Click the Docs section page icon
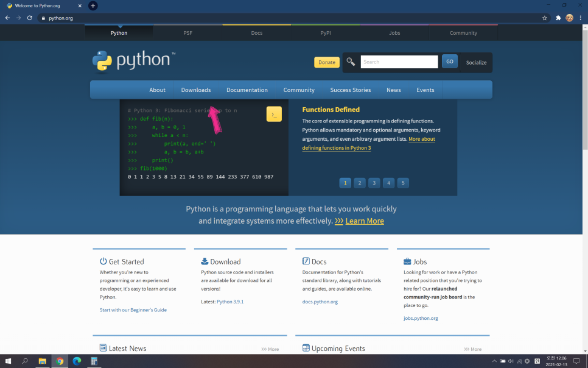This screenshot has height=368, width=588. pyautogui.click(x=306, y=261)
